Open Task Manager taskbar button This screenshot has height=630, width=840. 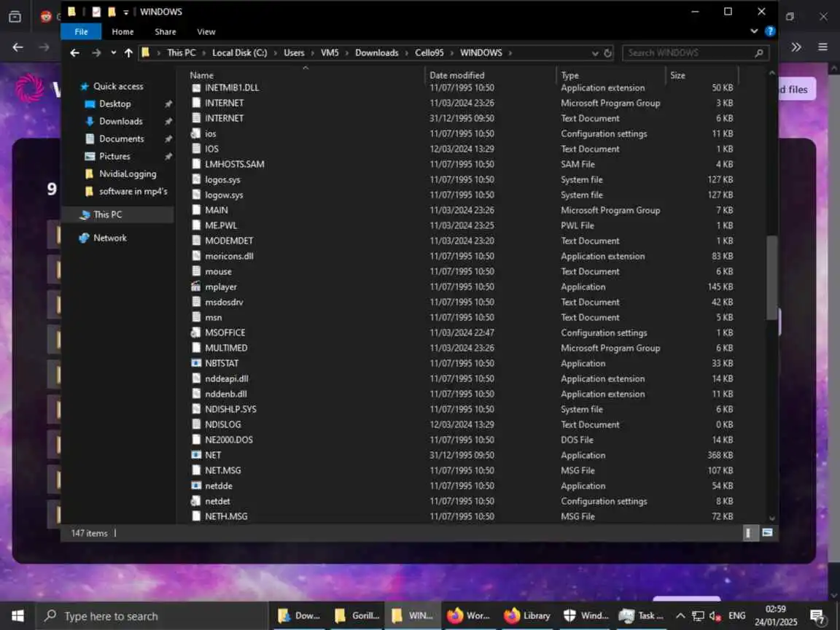tap(641, 616)
